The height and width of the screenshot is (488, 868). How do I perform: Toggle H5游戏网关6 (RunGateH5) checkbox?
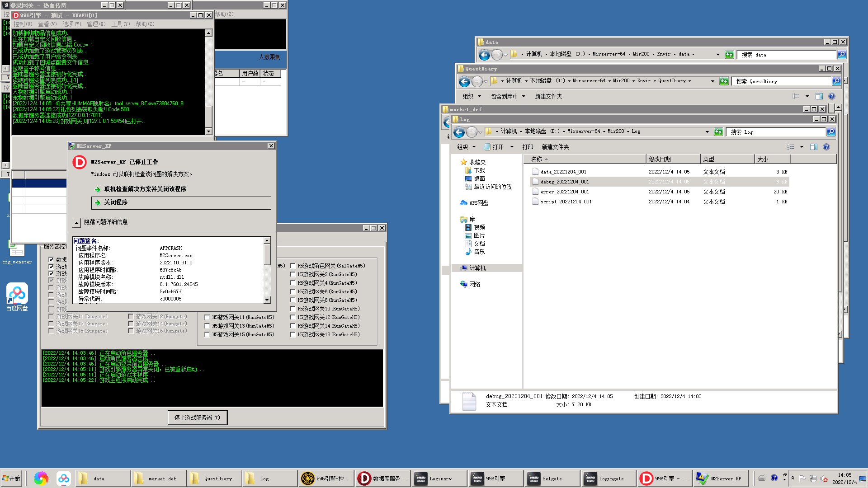click(x=292, y=291)
